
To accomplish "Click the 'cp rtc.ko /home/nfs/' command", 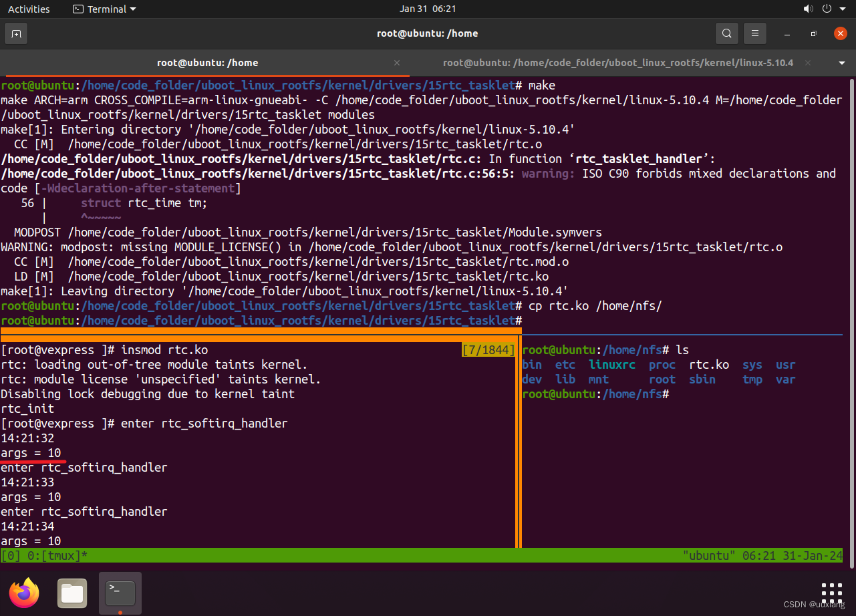I will coord(595,306).
